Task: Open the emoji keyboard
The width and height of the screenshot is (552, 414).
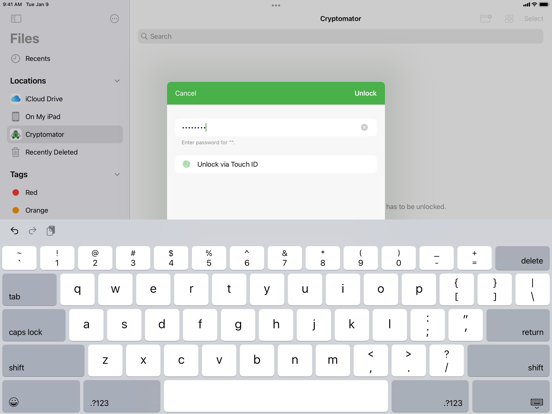Action: (x=41, y=396)
